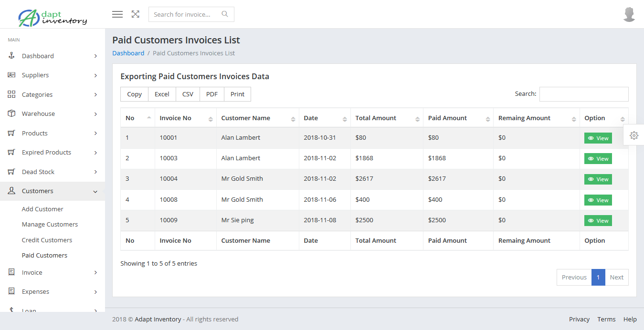
Task: Select Manage Customers submenu item
Action: [x=50, y=225]
